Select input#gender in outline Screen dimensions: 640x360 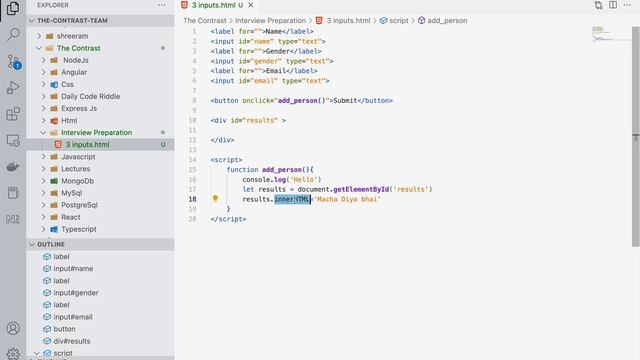coord(100,293)
